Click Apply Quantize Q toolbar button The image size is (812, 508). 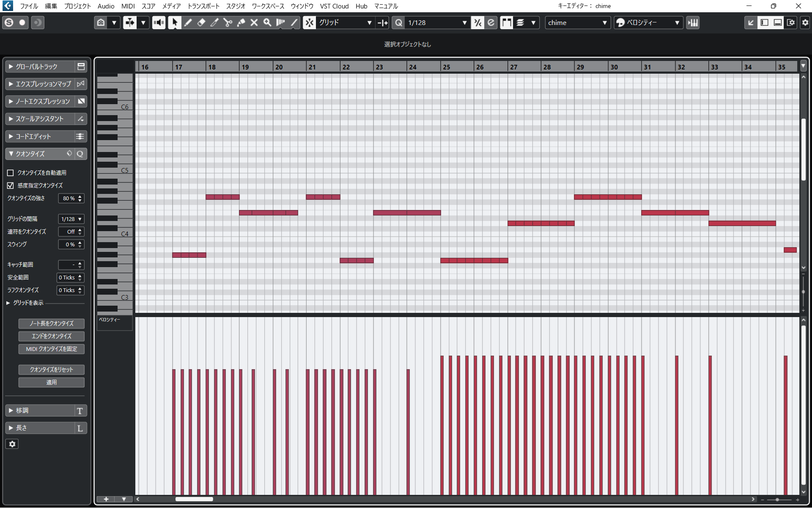[x=399, y=22]
